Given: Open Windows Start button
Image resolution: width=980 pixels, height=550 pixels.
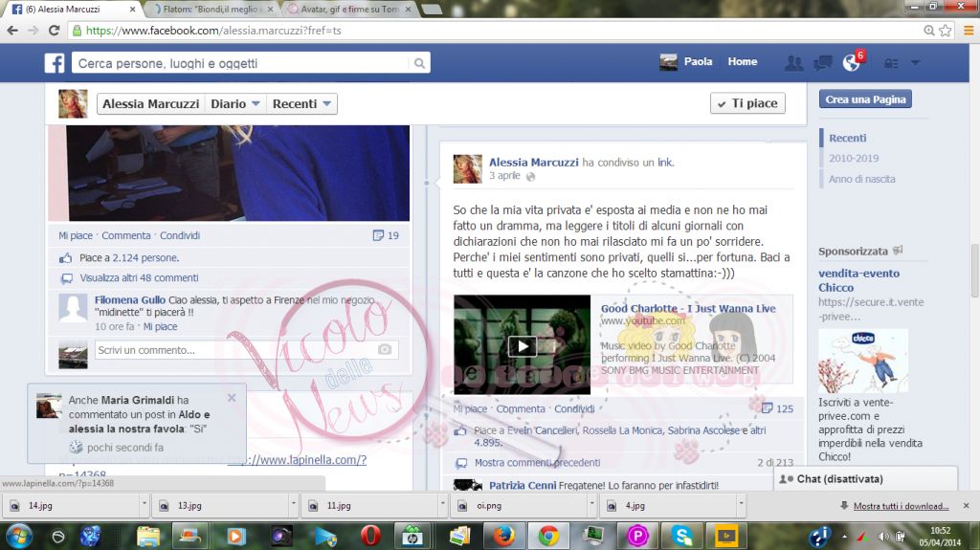Looking at the screenshot, I should (x=18, y=537).
